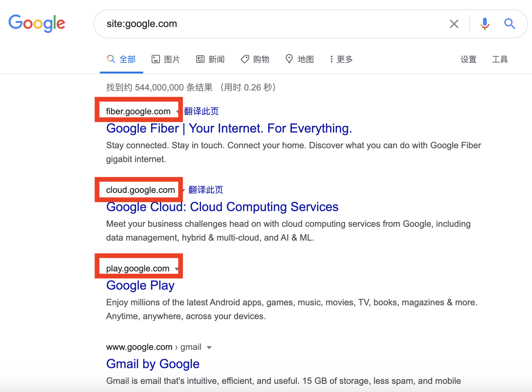Start voice search with microphone
532x392 pixels.
pyautogui.click(x=485, y=24)
